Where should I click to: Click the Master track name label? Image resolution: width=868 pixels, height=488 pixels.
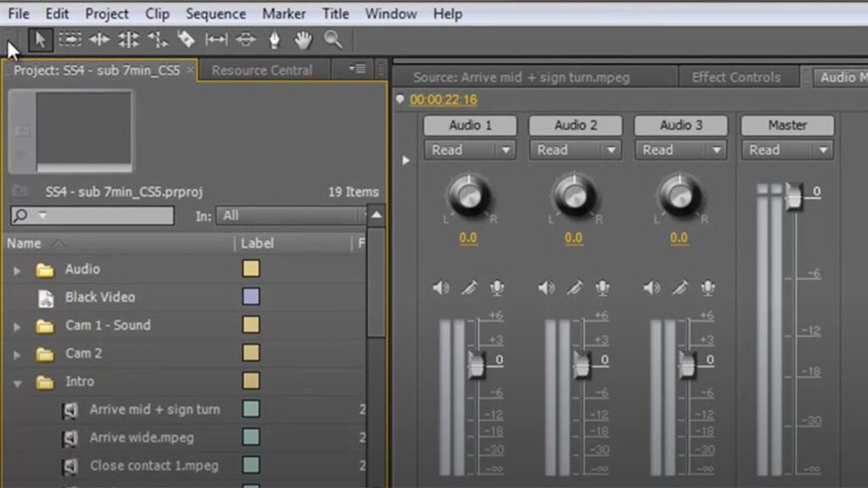[x=787, y=125]
